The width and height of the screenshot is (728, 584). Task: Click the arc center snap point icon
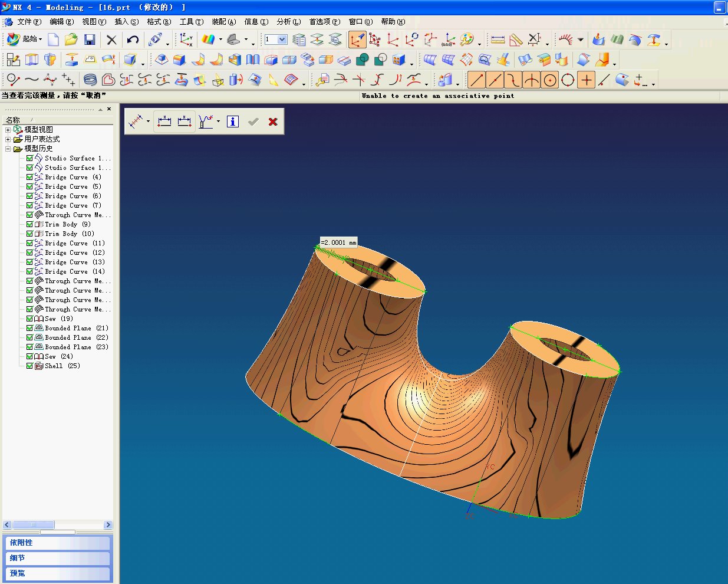coord(550,80)
